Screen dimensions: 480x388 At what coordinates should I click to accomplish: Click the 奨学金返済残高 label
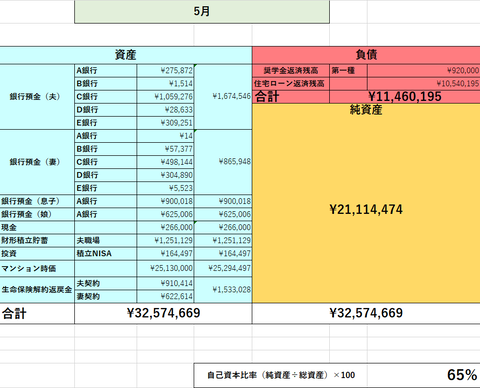pyautogui.click(x=291, y=71)
